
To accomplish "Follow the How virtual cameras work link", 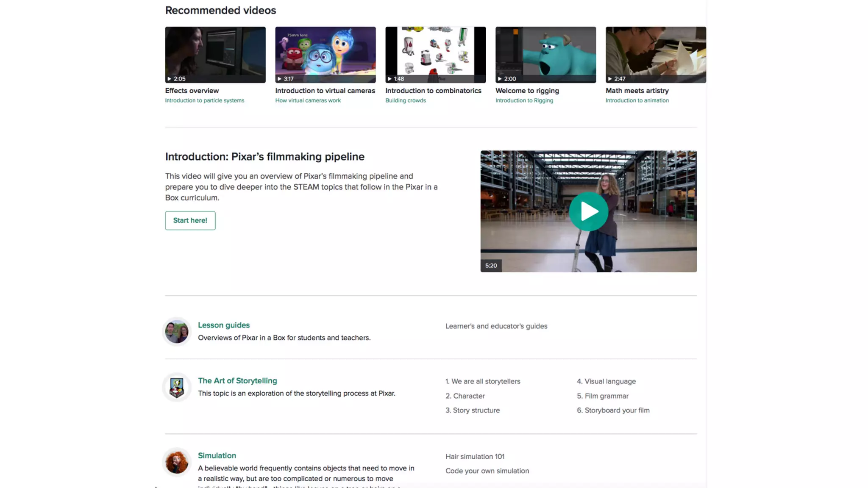I will point(308,100).
